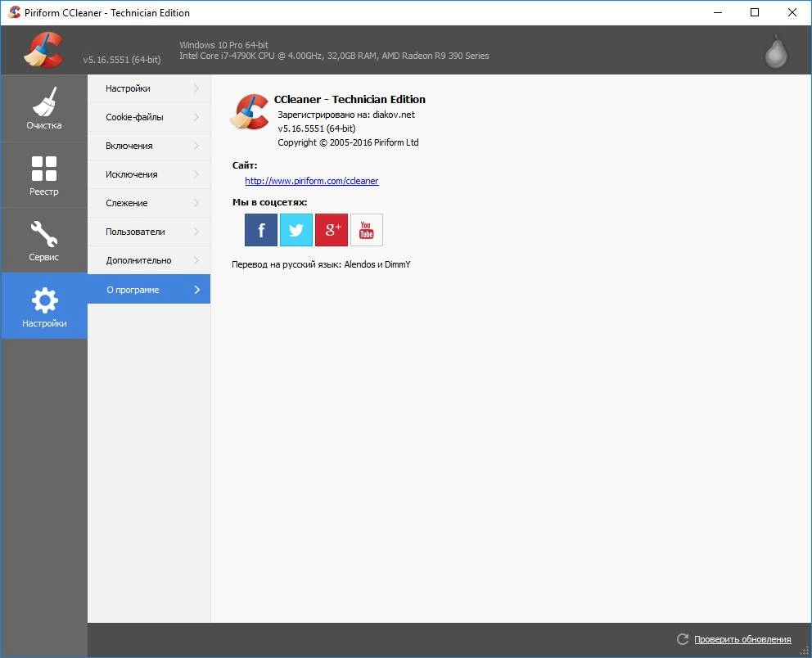Open the Facebook social link

pos(261,230)
